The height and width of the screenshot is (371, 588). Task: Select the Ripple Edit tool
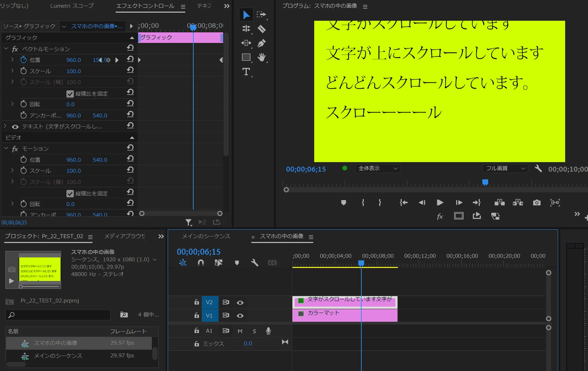[246, 29]
